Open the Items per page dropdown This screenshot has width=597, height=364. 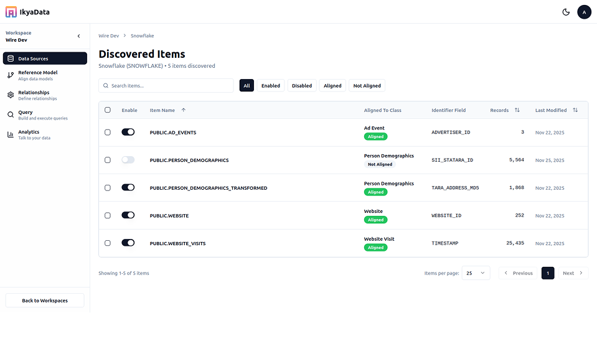pyautogui.click(x=476, y=273)
